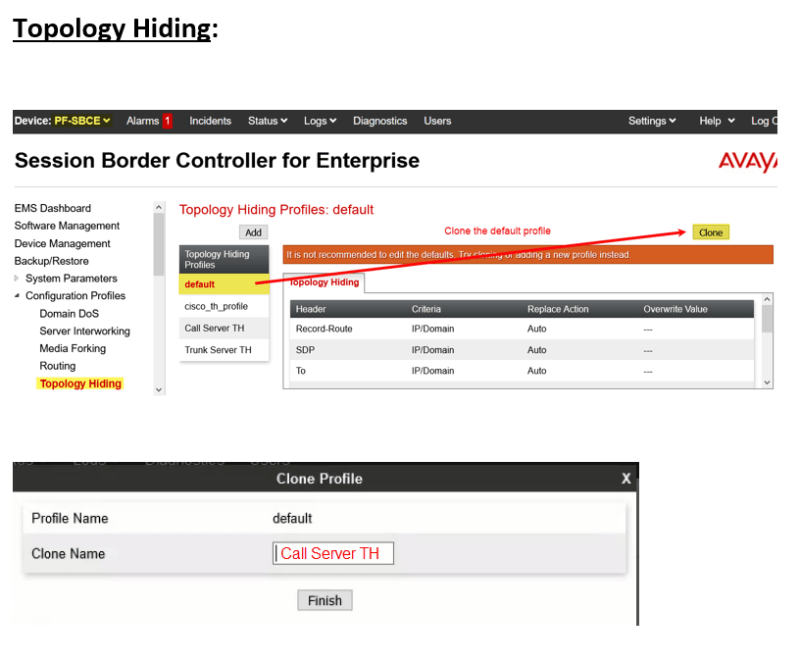
Task: Open Routing profile page
Action: point(58,366)
